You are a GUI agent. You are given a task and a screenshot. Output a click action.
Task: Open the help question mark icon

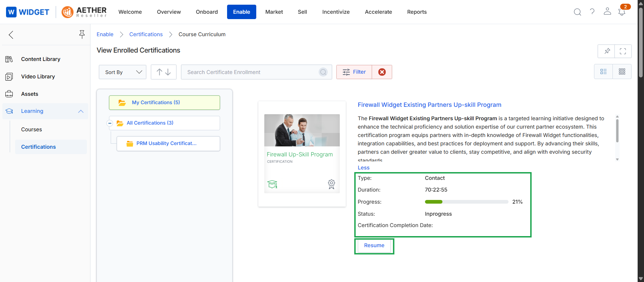[x=592, y=12]
